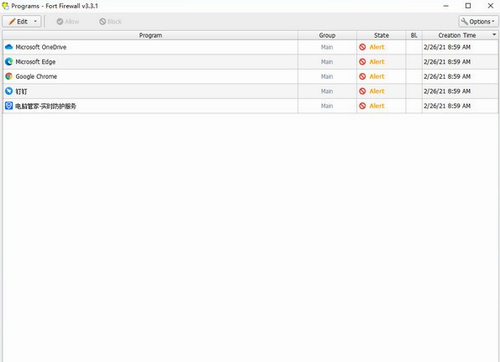Sort by the Creation Time column header
This screenshot has width=500, height=362.
pos(460,35)
